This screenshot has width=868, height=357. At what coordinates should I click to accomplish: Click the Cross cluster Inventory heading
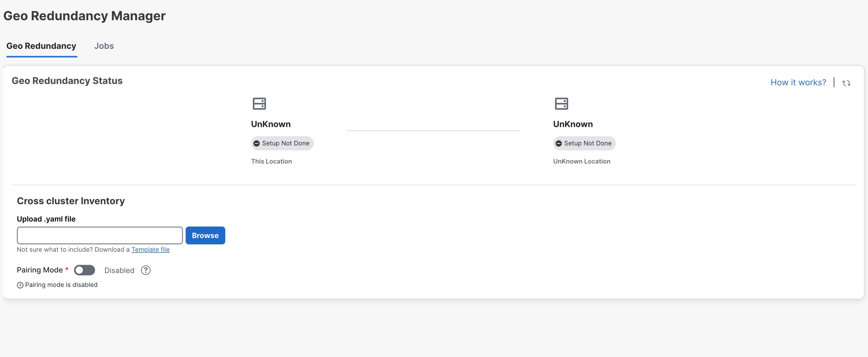click(71, 201)
